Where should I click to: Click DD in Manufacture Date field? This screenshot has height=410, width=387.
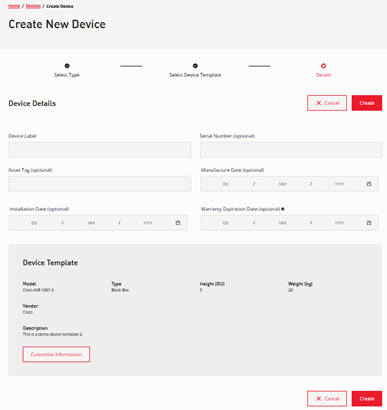[226, 184]
